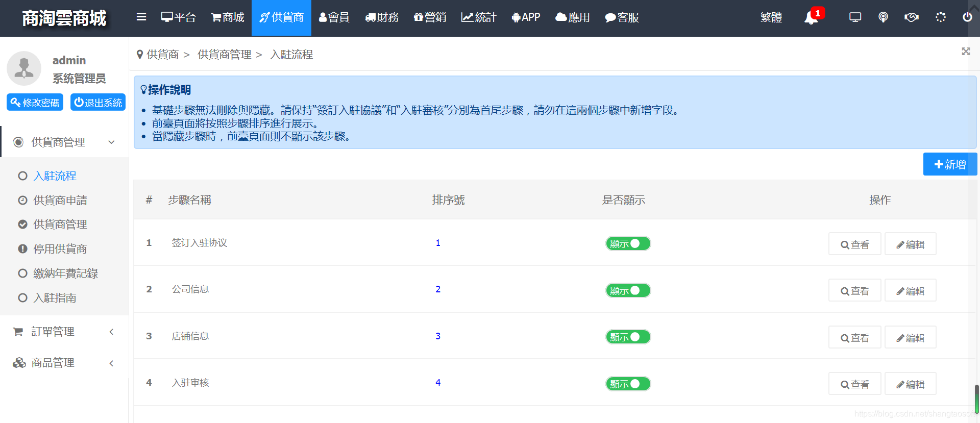Click 編輯 for 公司信息

pyautogui.click(x=910, y=290)
